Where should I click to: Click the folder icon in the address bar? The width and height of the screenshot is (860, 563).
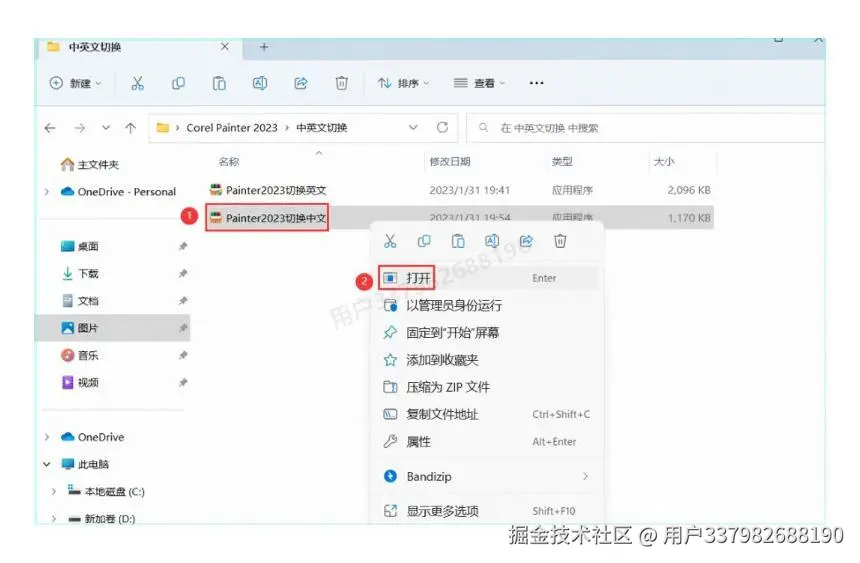pos(162,128)
